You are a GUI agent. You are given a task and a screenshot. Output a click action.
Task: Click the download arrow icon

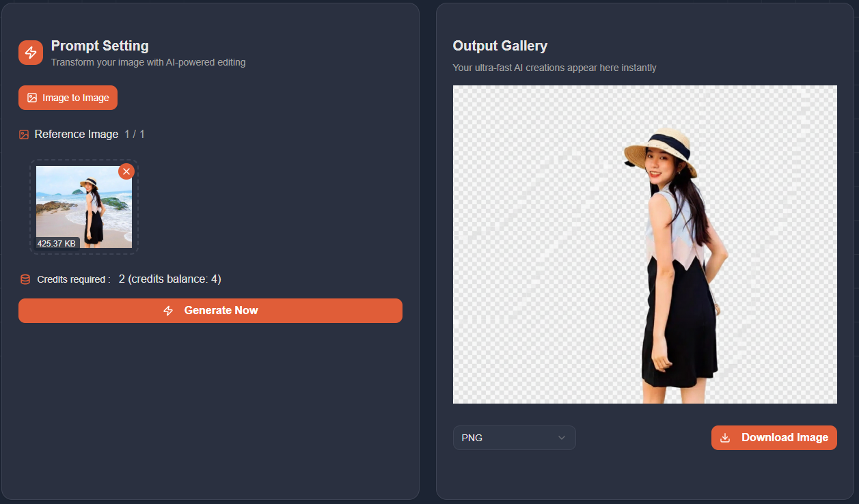[726, 438]
